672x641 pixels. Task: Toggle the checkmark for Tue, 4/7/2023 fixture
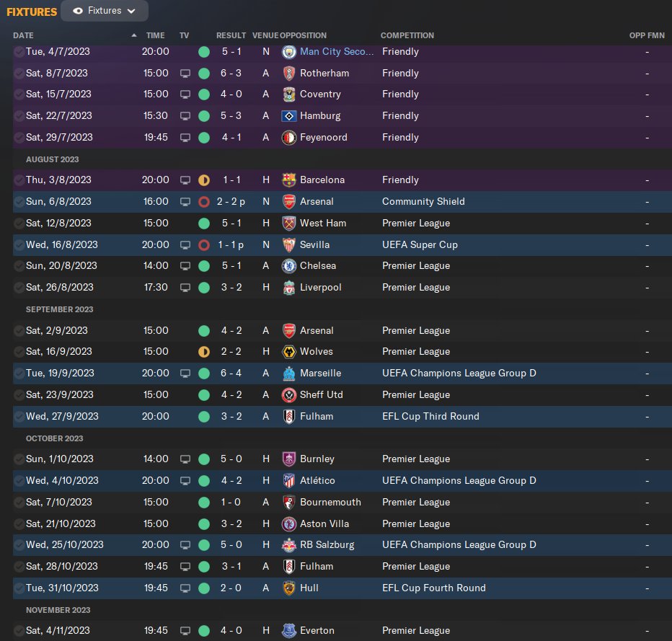point(19,52)
